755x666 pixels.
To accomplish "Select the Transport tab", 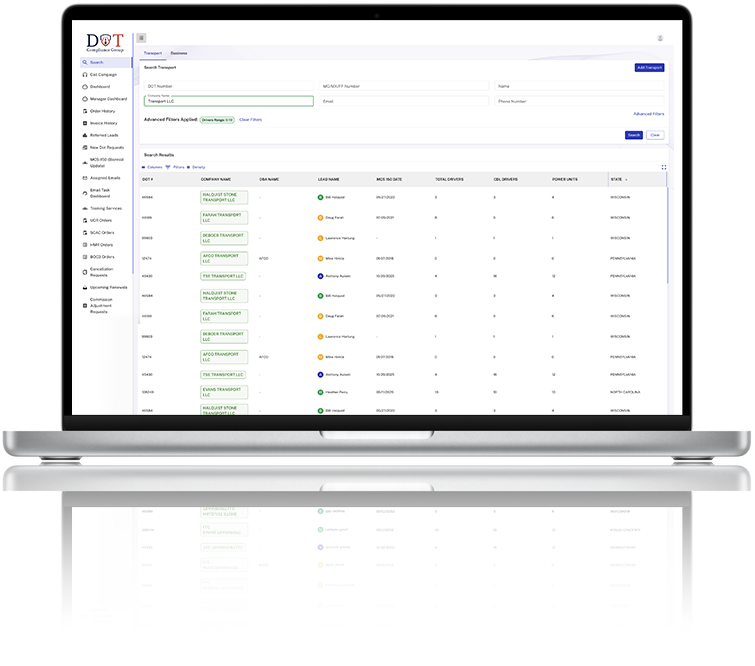I will point(153,52).
